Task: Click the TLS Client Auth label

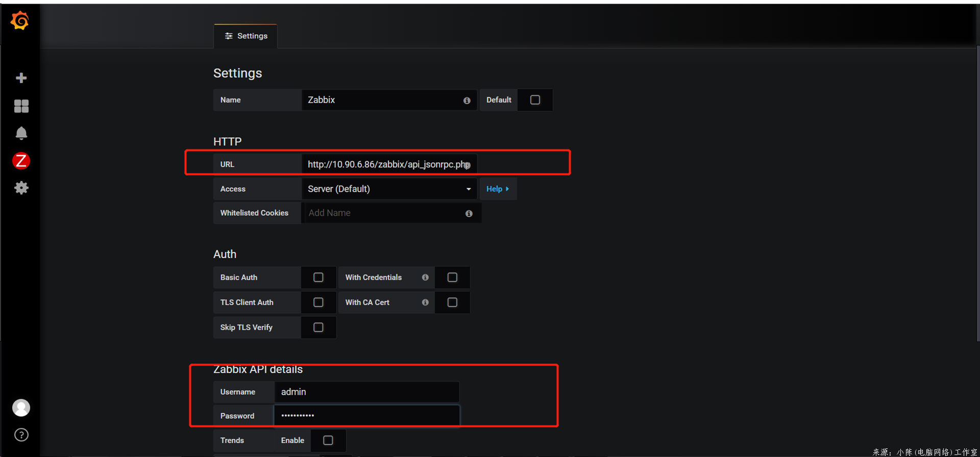Action: 247,302
